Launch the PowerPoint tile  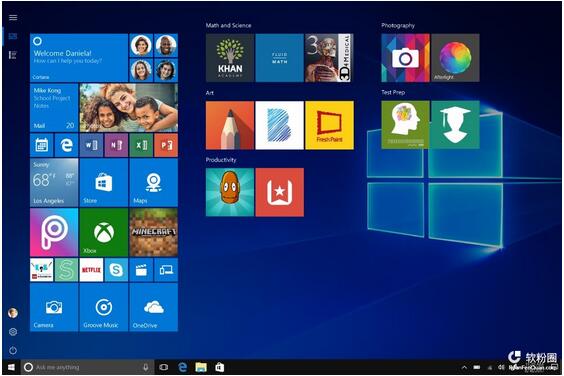[x=166, y=145]
